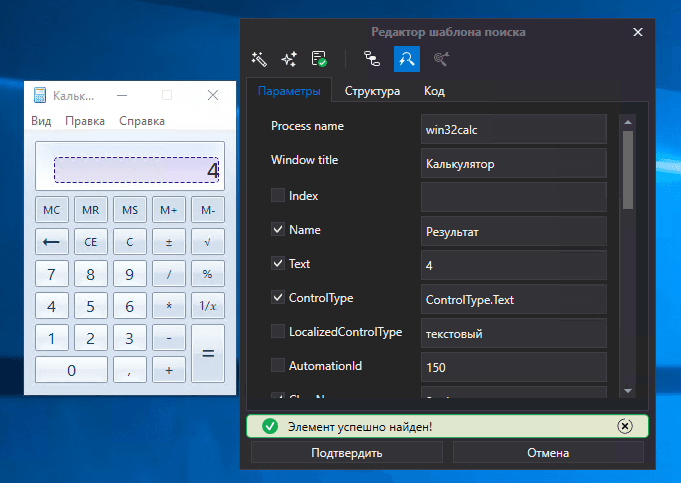Open the Код tab
The width and height of the screenshot is (681, 483).
tap(434, 91)
